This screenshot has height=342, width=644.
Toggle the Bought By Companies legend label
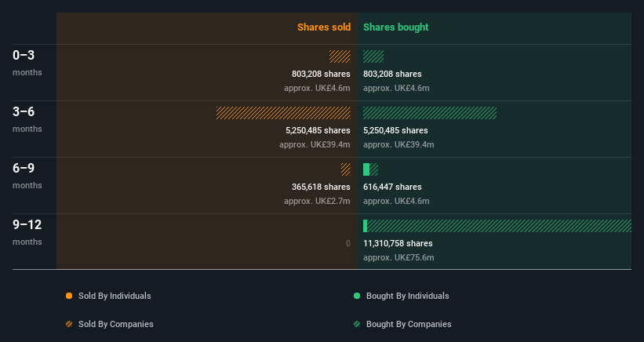409,324
